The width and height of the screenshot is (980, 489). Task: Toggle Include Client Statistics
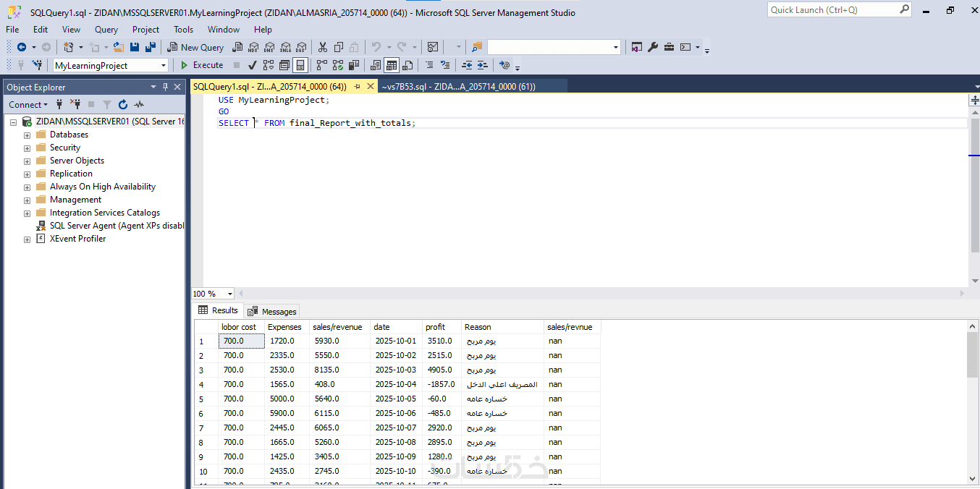point(354,65)
